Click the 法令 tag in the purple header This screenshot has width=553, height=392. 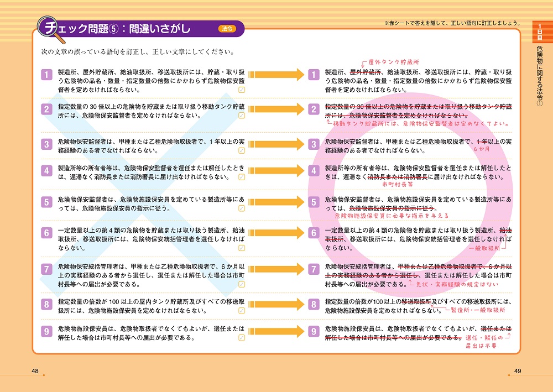(227, 29)
